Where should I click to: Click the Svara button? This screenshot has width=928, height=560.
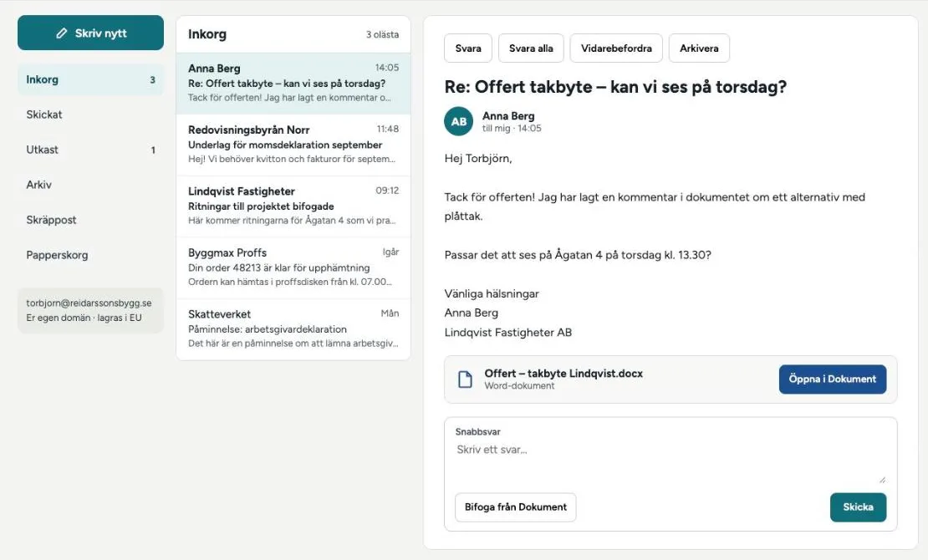(468, 48)
